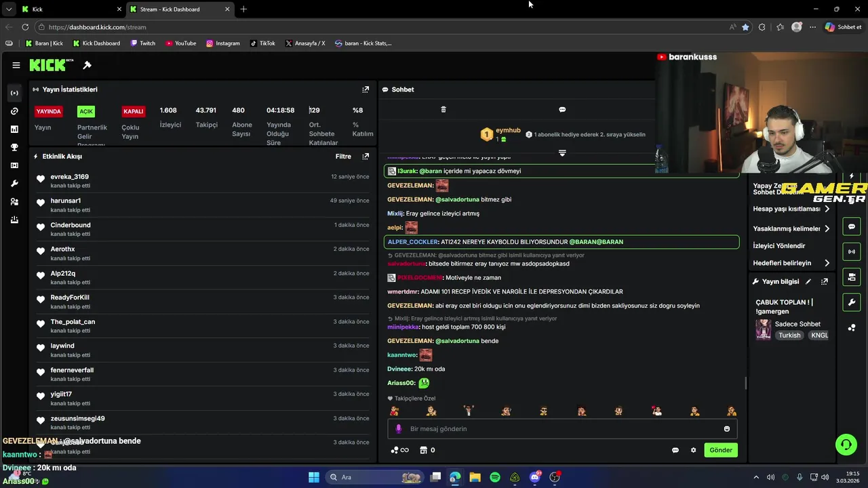This screenshot has height=488, width=868.
Task: Click the Sadece Sohbet category thumbnail
Action: (764, 329)
